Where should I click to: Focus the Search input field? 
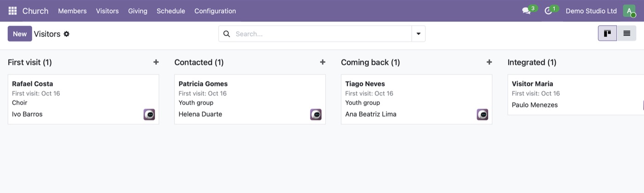322,34
